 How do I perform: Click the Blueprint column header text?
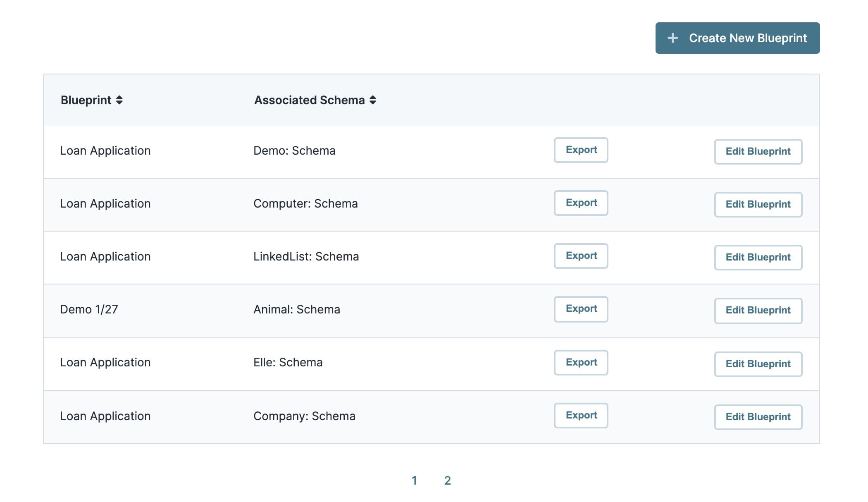pos(86,100)
